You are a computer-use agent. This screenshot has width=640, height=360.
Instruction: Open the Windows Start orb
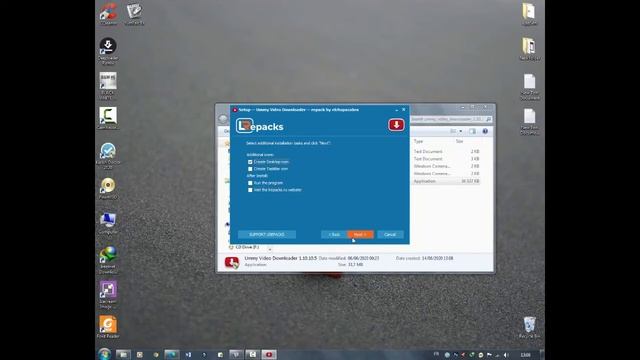104,354
